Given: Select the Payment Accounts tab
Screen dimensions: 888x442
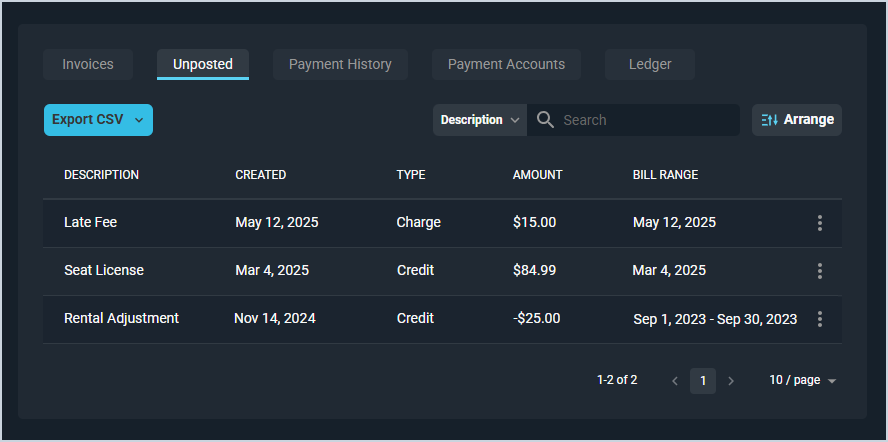Looking at the screenshot, I should point(506,65).
